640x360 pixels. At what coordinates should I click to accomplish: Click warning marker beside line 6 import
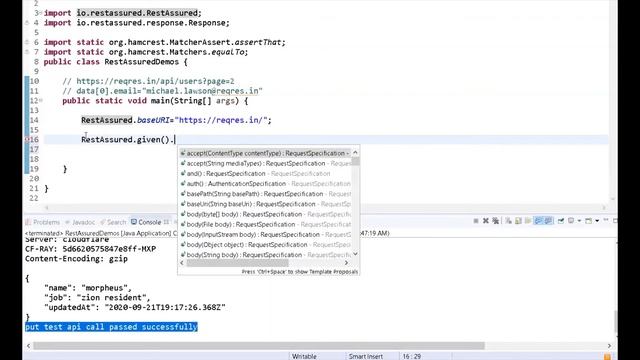click(27, 42)
